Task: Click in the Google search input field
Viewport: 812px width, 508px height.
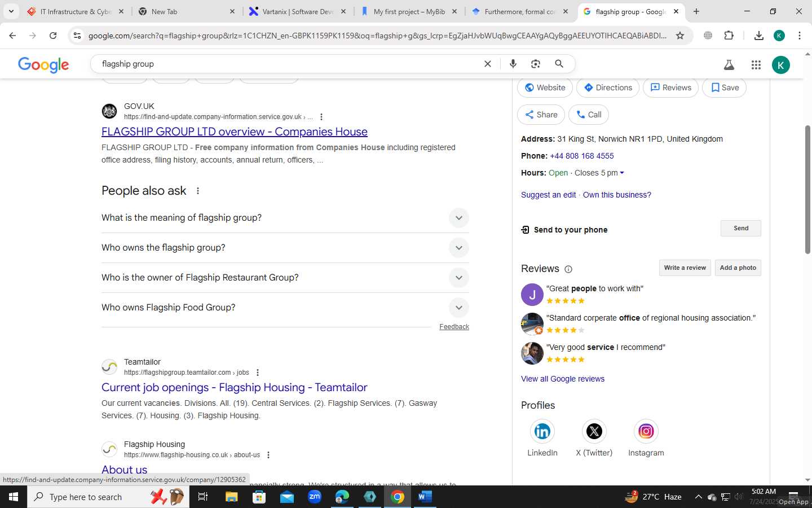Action: coord(288,64)
